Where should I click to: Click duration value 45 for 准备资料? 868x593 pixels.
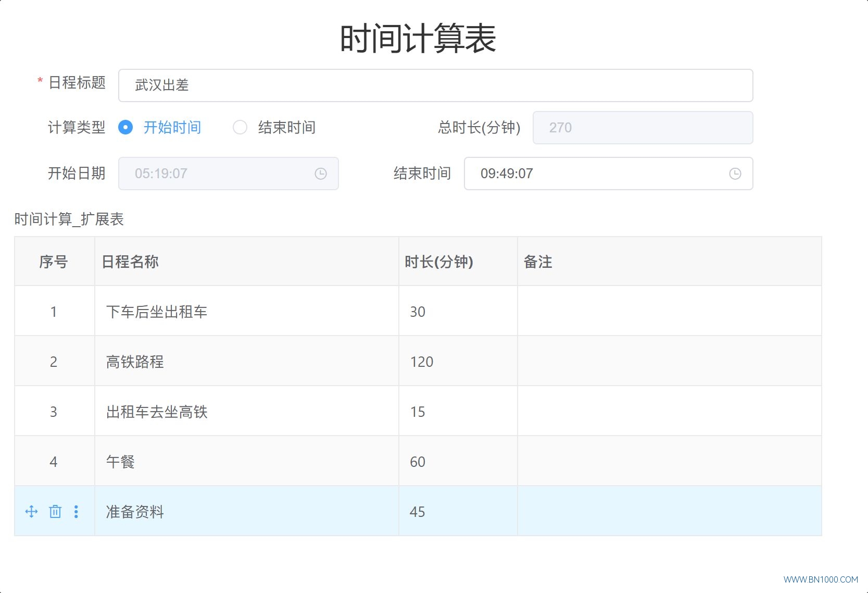pyautogui.click(x=418, y=512)
